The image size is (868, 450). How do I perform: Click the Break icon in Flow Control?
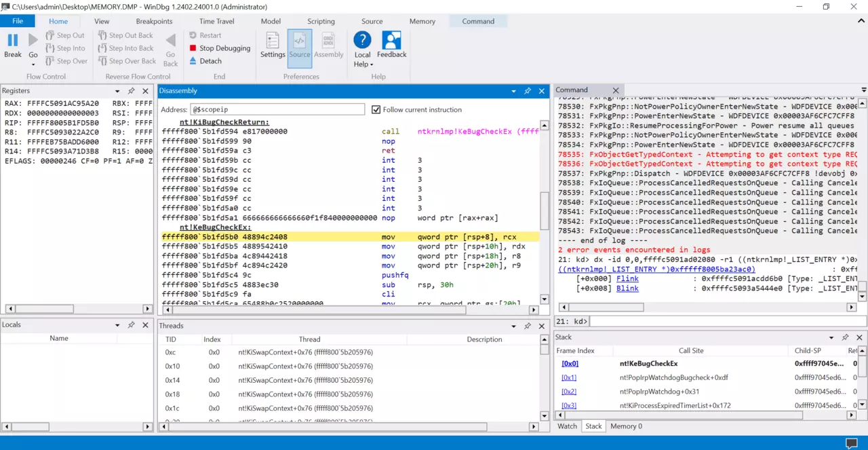click(x=13, y=41)
